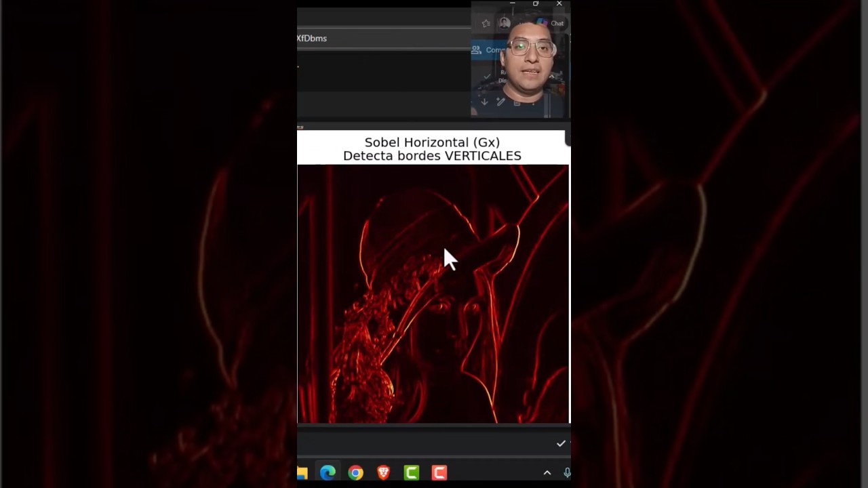Open the favorites star icon in browser toolbar
Image resolution: width=868 pixels, height=488 pixels.
point(486,23)
